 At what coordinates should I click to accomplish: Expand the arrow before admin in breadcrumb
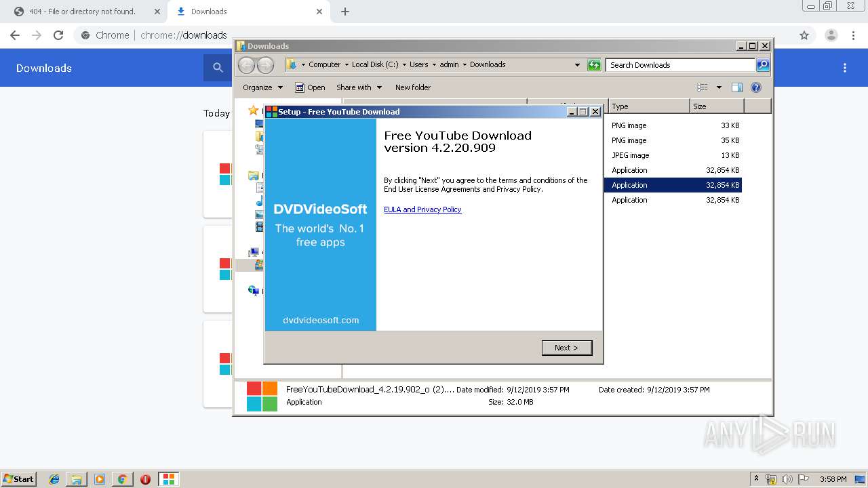434,65
